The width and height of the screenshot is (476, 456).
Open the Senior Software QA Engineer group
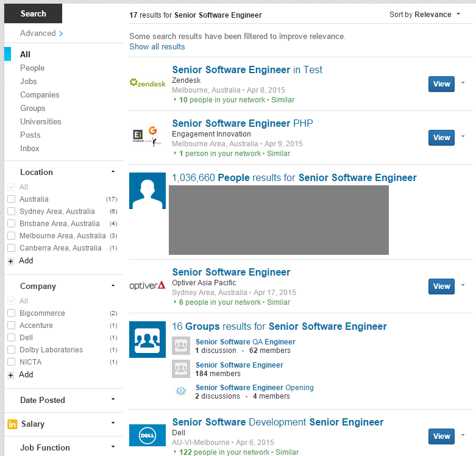pos(245,342)
